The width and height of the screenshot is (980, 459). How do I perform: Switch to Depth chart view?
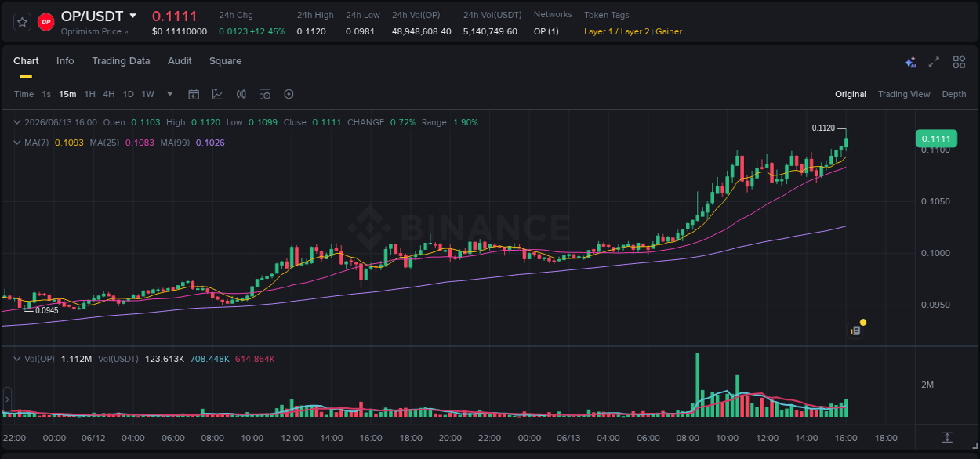click(954, 94)
